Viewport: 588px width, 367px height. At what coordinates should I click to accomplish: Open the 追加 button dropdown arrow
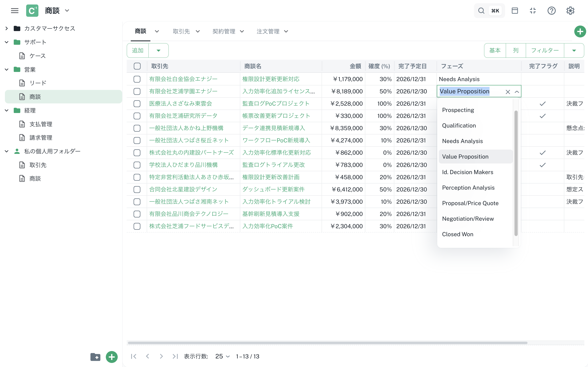point(159,50)
